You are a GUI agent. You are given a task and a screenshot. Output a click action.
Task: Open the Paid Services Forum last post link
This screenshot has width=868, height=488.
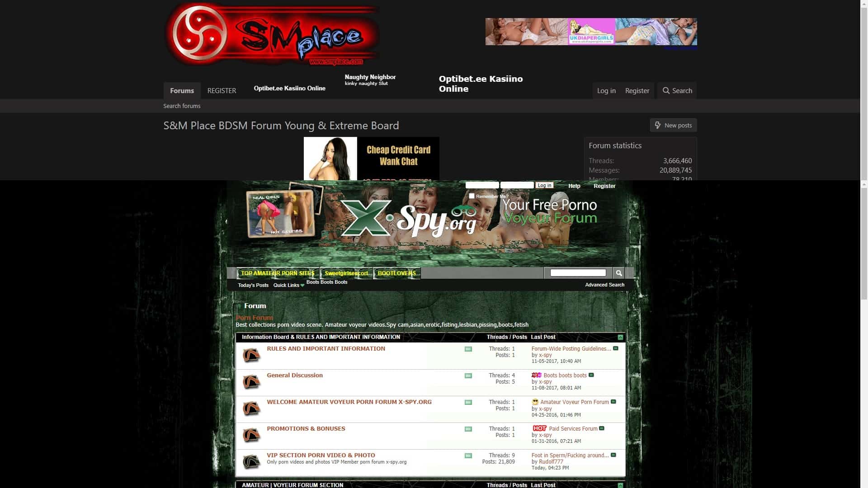point(573,429)
